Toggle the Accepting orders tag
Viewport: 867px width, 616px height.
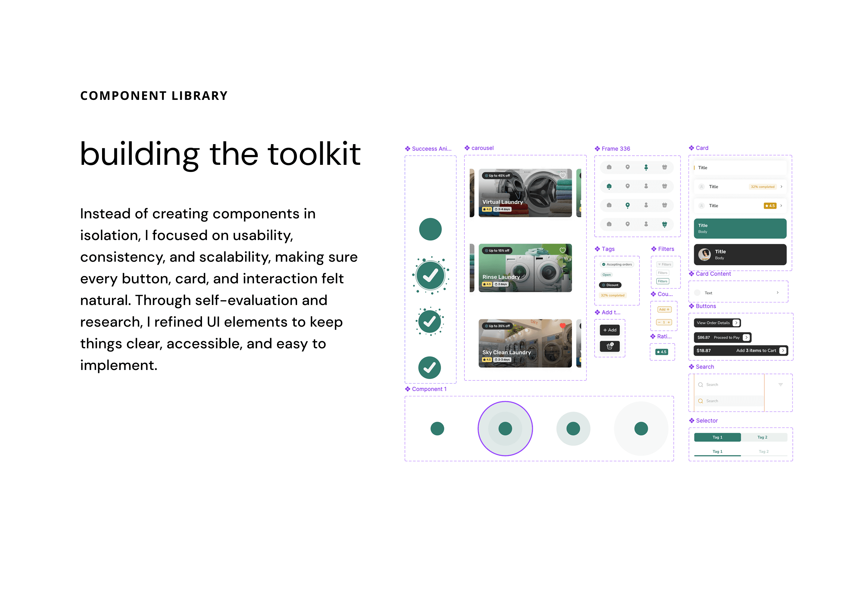pyautogui.click(x=617, y=264)
